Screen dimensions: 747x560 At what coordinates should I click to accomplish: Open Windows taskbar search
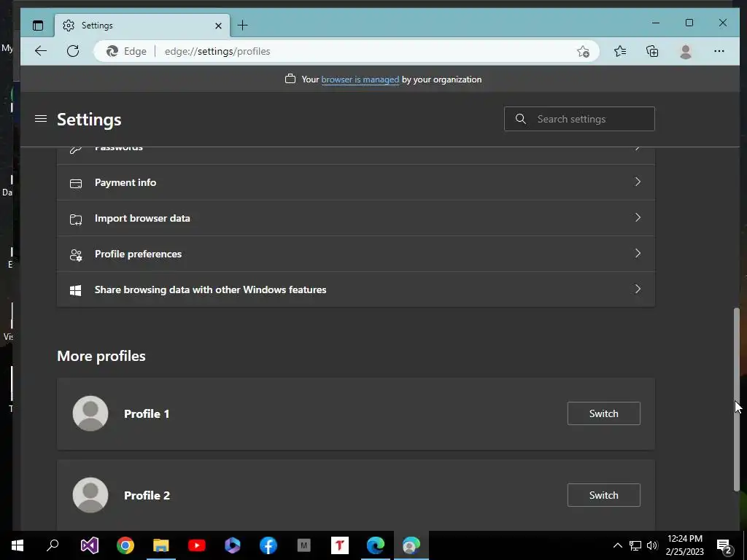[x=53, y=545]
